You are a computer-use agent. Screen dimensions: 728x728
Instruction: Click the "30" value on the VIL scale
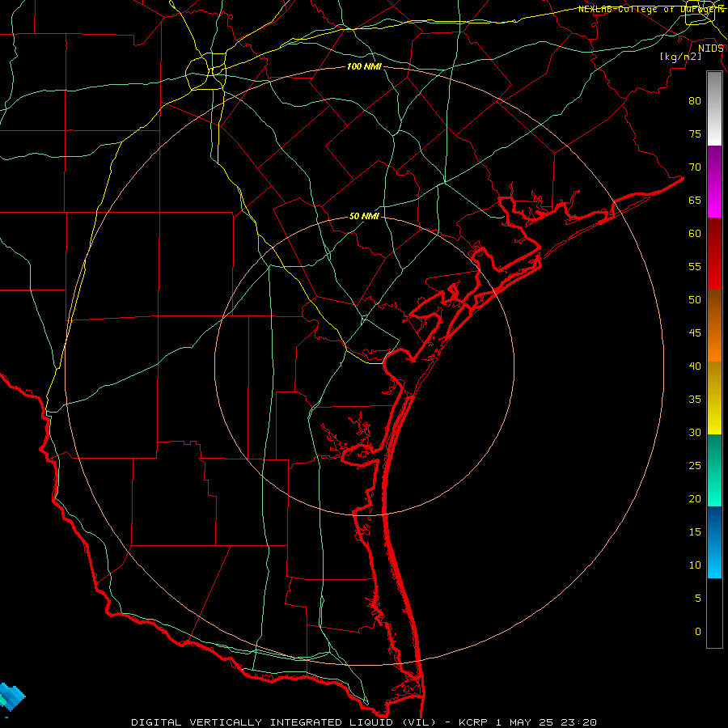[x=695, y=433]
